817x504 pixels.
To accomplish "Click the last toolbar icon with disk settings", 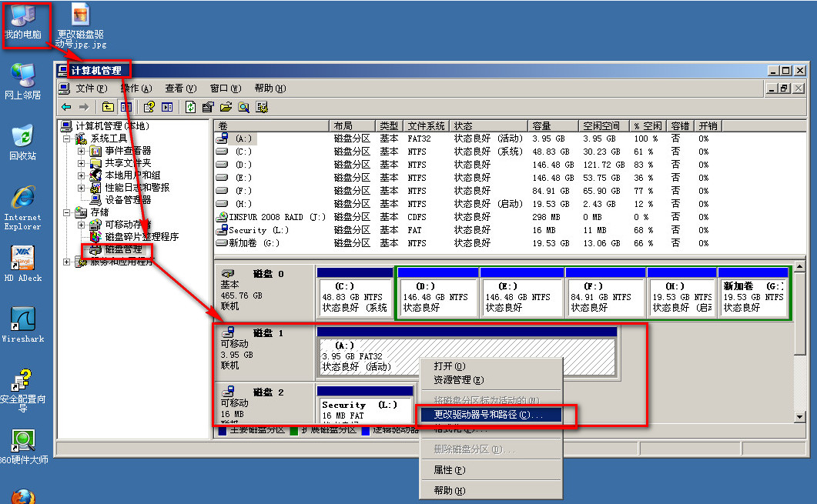I will [262, 107].
